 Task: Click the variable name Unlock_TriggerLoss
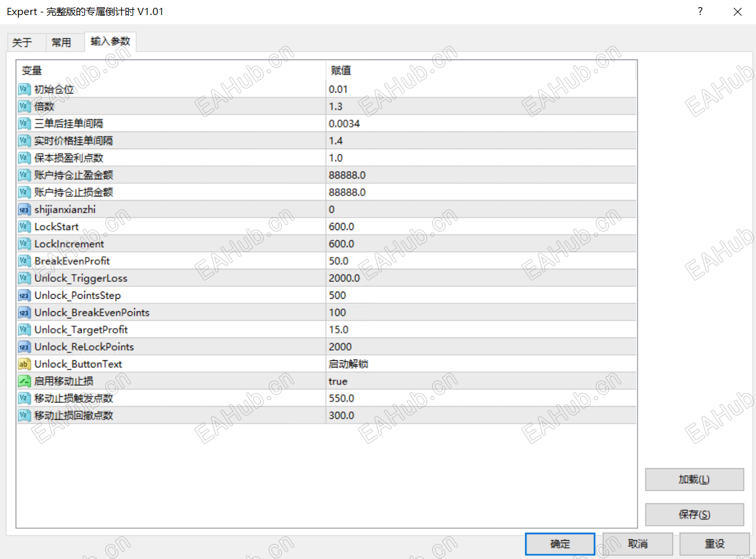(81, 279)
